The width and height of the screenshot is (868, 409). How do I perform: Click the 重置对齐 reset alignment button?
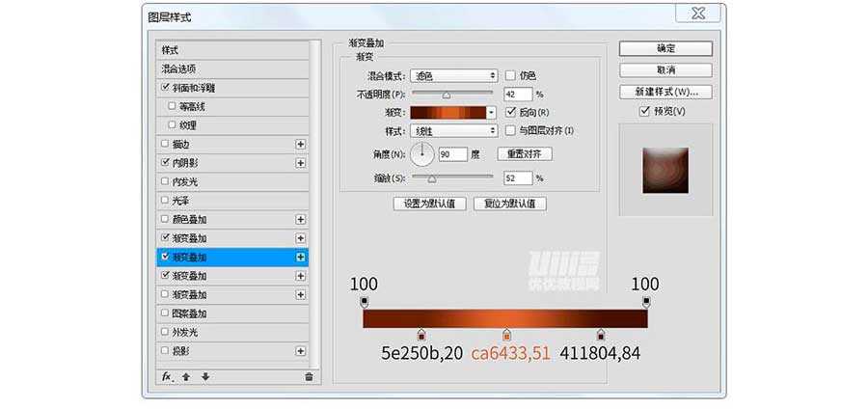click(x=525, y=154)
